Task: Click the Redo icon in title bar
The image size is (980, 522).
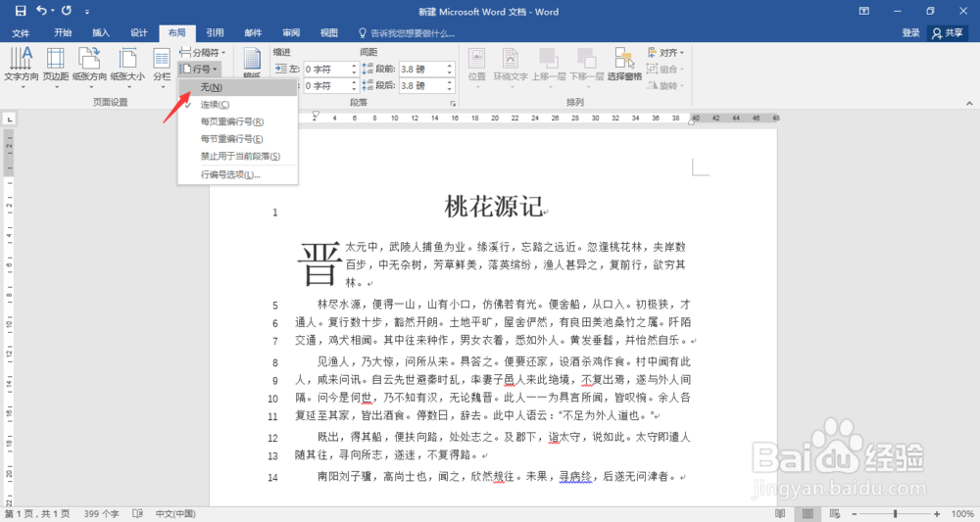Action: point(67,11)
